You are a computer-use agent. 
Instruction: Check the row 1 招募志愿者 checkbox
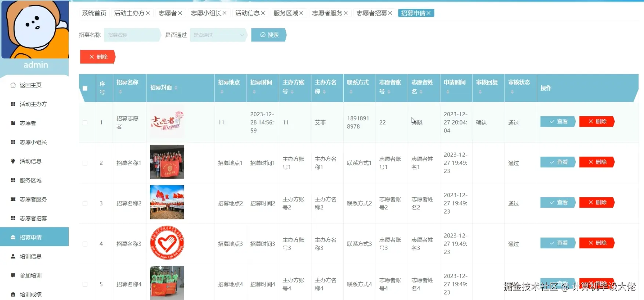(85, 122)
